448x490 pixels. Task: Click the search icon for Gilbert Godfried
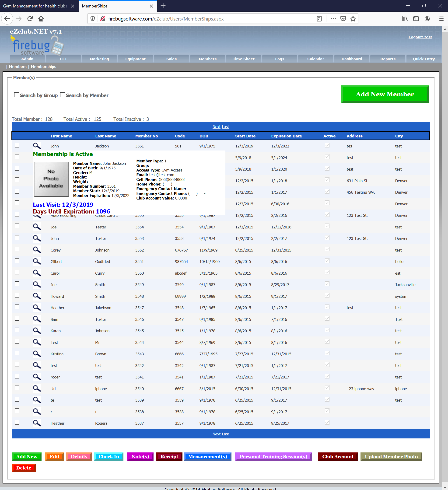click(x=36, y=262)
